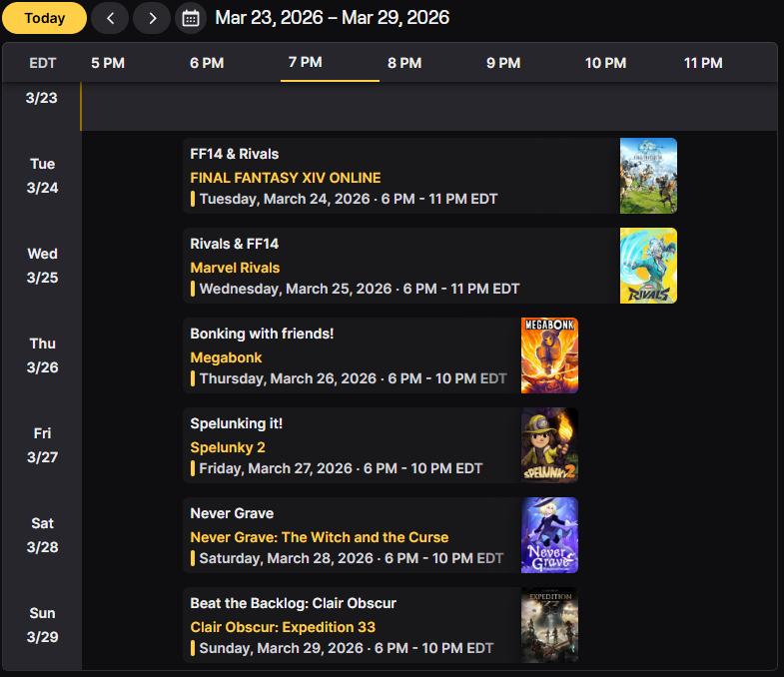Select the Thu 3/26 day label
This screenshot has width=784, height=677.
pos(42,355)
